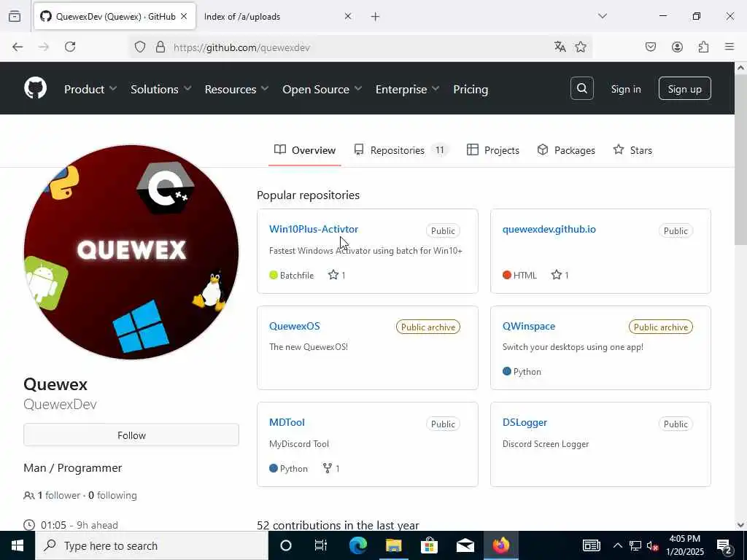Show hidden system tray icons

[x=617, y=545]
